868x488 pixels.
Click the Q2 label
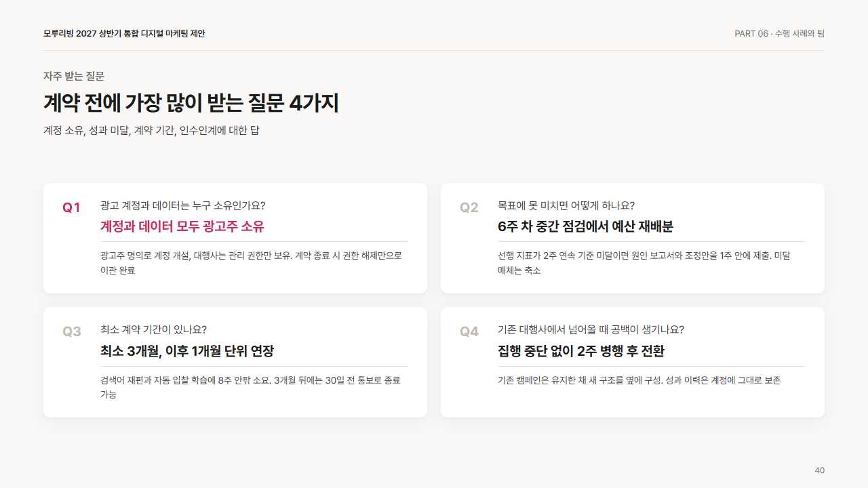pyautogui.click(x=469, y=207)
